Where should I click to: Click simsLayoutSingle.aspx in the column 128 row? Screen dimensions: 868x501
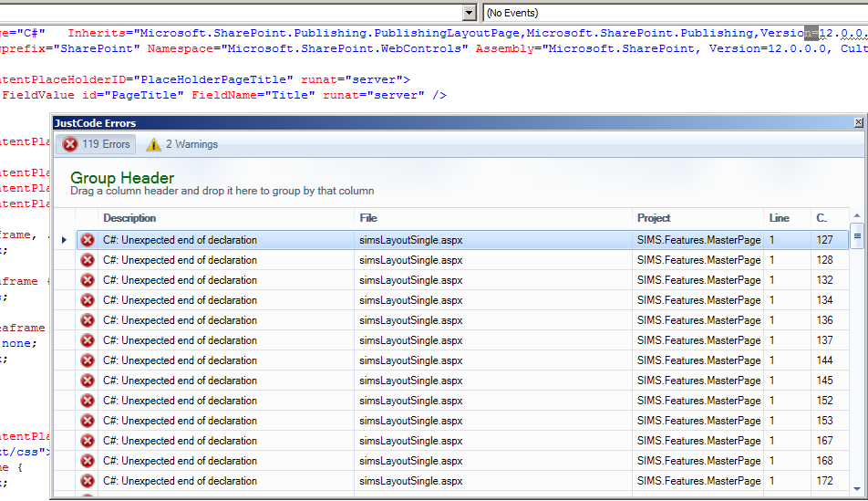coord(411,260)
